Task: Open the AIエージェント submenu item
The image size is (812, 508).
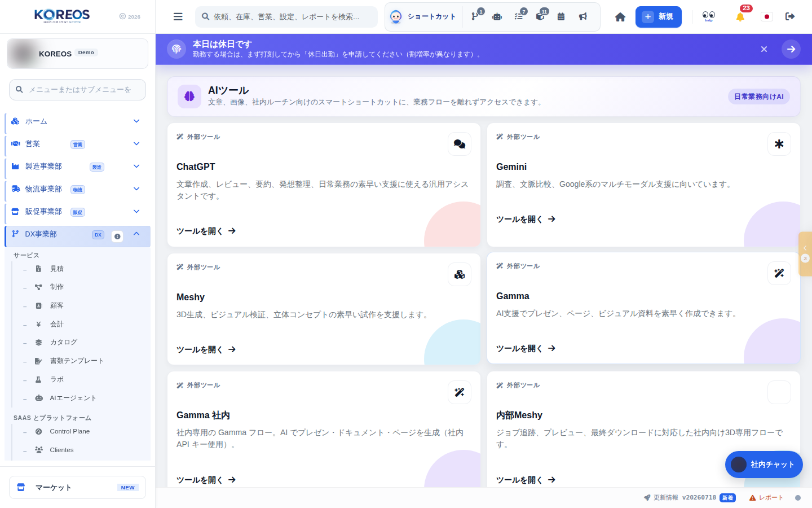Action: coord(73,398)
